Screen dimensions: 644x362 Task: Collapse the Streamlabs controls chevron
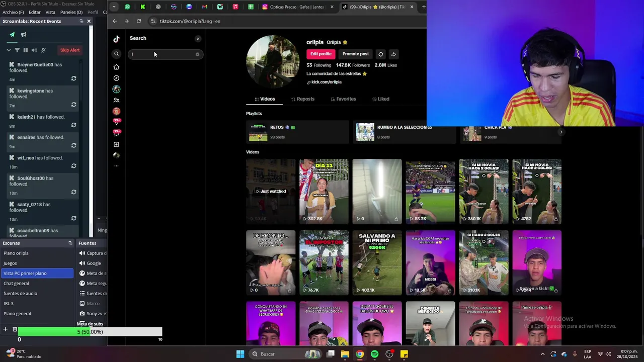point(9,50)
